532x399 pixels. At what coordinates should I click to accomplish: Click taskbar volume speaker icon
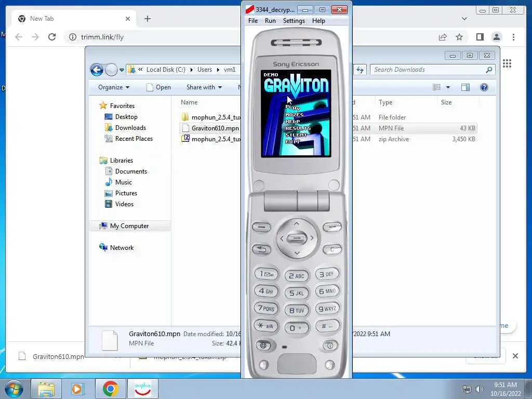(480, 389)
